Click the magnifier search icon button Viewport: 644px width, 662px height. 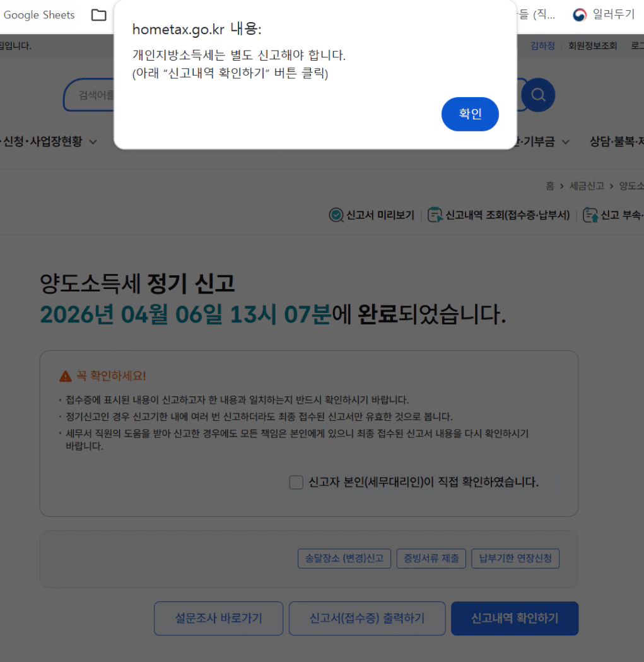538,95
